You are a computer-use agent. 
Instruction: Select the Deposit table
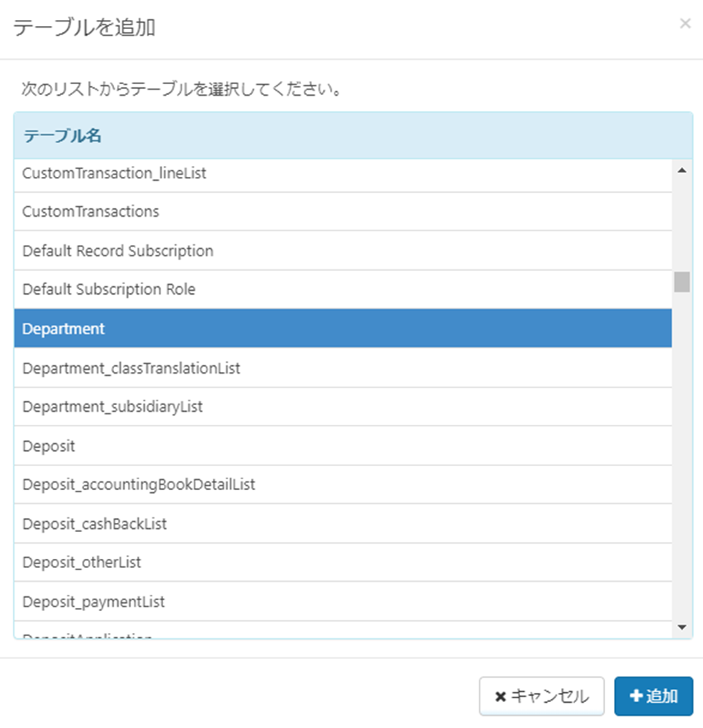click(x=337, y=446)
